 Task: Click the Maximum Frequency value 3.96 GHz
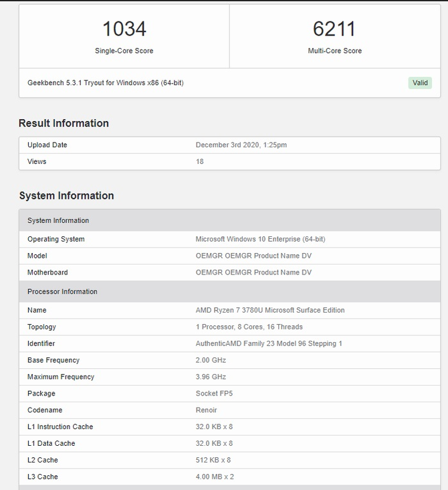coord(211,377)
